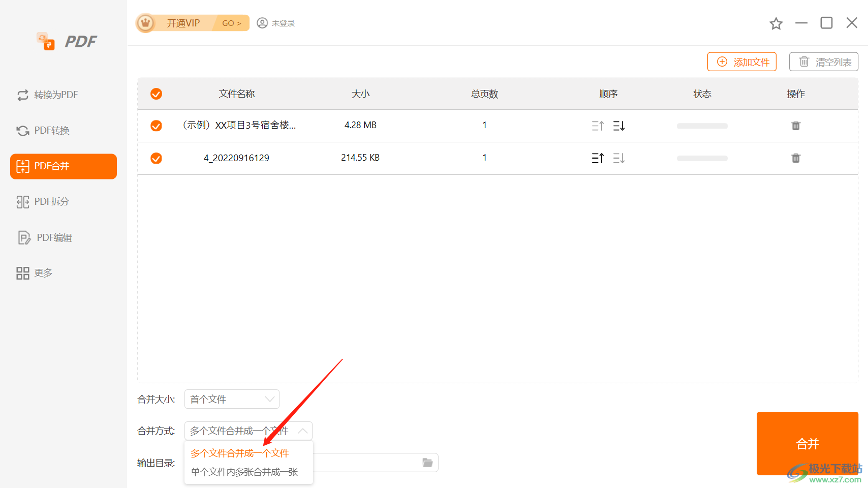
Task: Start merging with the 合并 button
Action: point(808,443)
